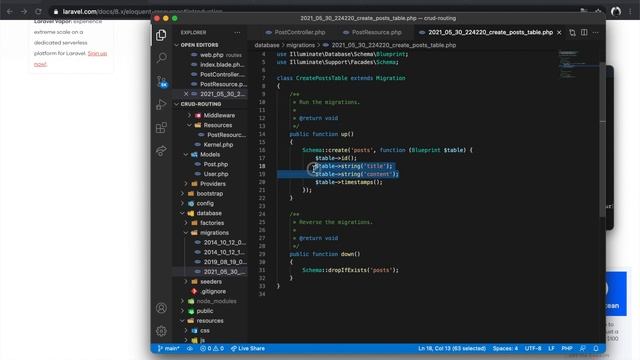
Task: Click the Explorer more actions ellipsis
Action: (x=237, y=33)
